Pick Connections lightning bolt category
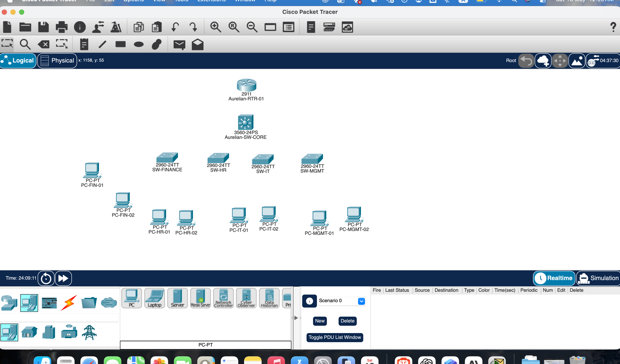Image resolution: width=620 pixels, height=364 pixels. point(69,303)
